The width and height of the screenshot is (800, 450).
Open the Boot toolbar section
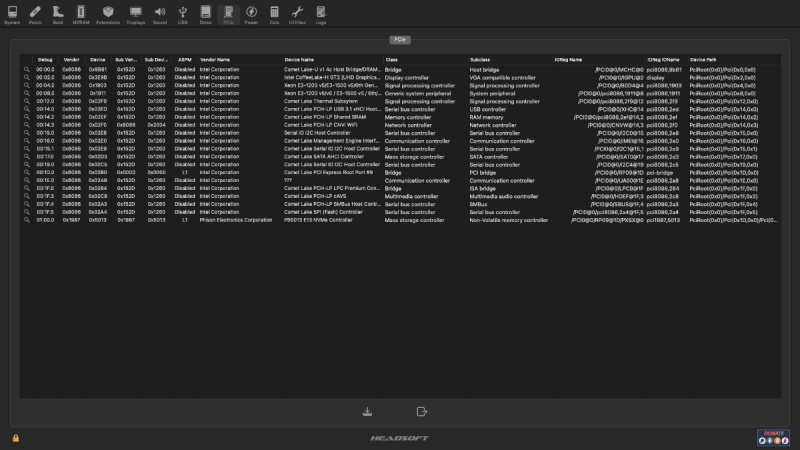point(58,15)
